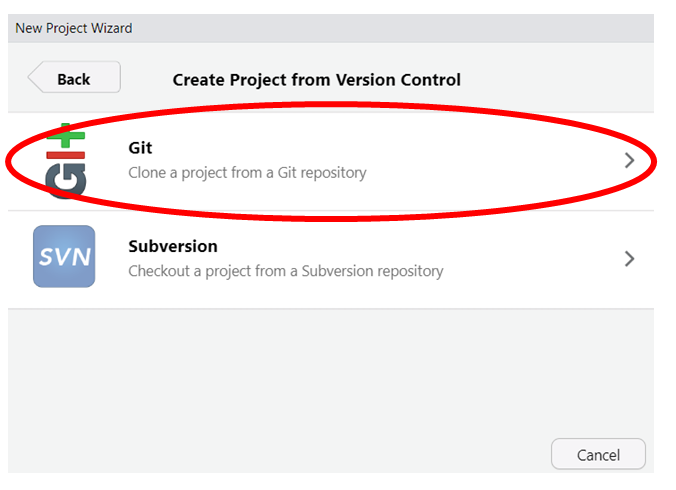The image size is (676, 490).
Task: Click "Checkout a project from a Subversion repository"
Action: coord(286,271)
